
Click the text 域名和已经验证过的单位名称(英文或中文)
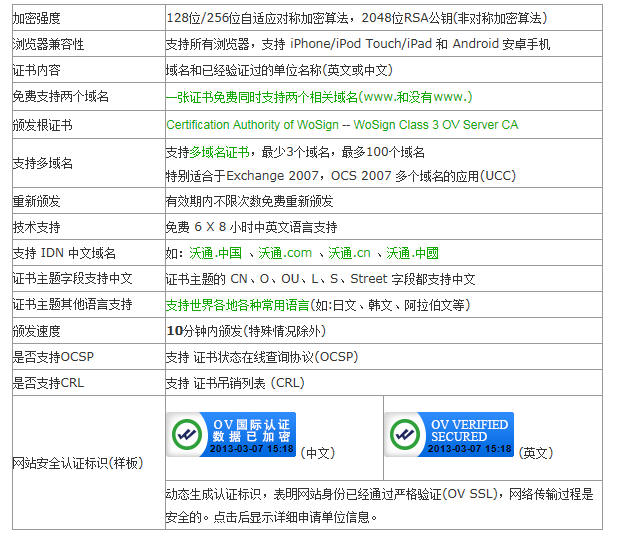(279, 70)
